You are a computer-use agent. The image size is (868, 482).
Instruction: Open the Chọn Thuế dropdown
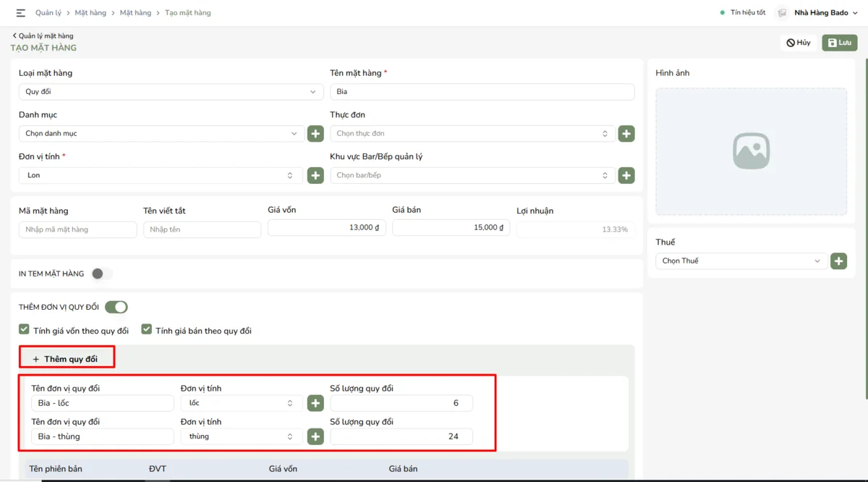click(x=741, y=261)
